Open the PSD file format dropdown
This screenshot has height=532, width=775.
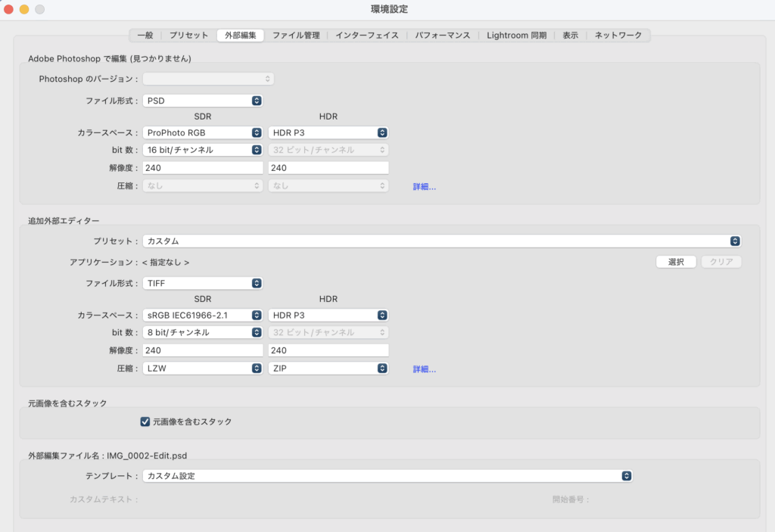point(203,100)
